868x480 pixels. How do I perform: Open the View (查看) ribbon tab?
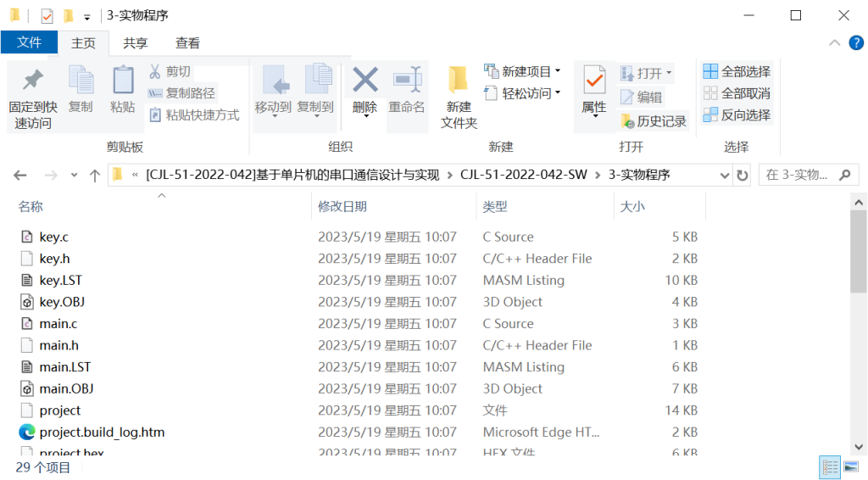click(187, 43)
